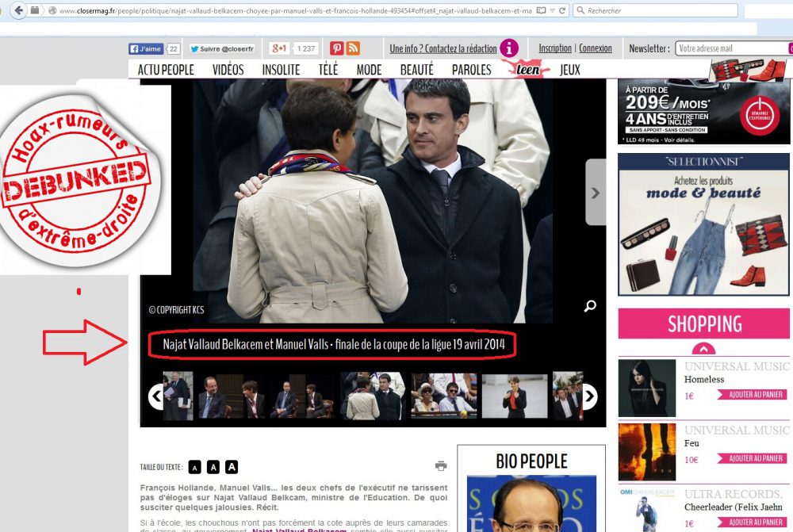
Task: Click the newsletter email address field
Action: click(x=734, y=48)
